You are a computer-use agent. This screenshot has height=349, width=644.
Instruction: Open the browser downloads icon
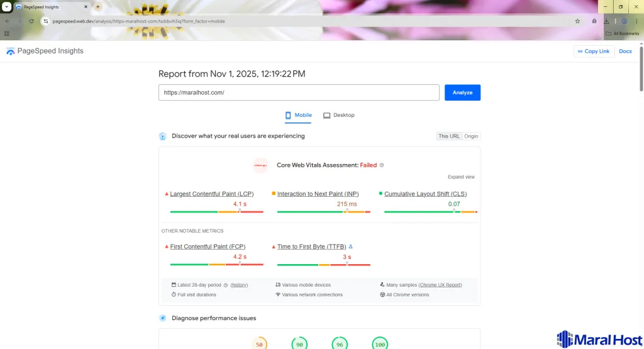(x=607, y=21)
